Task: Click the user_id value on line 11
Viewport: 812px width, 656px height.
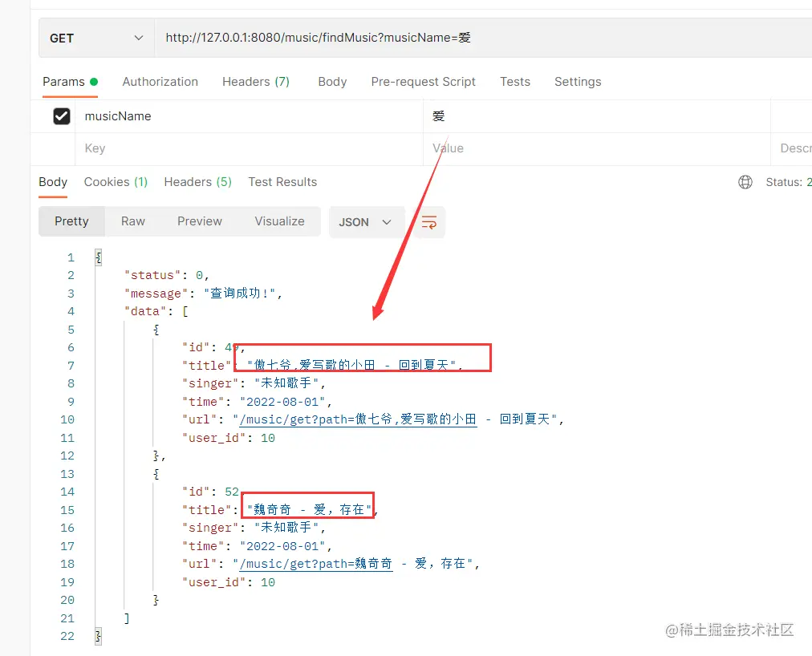Action: 268,438
